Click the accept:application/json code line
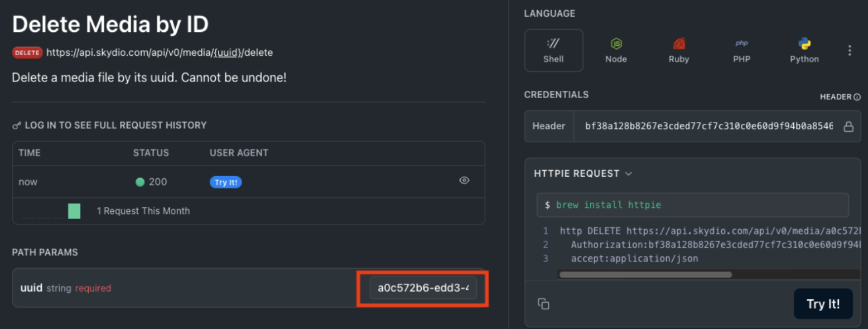This screenshot has height=329, width=868. (x=634, y=259)
